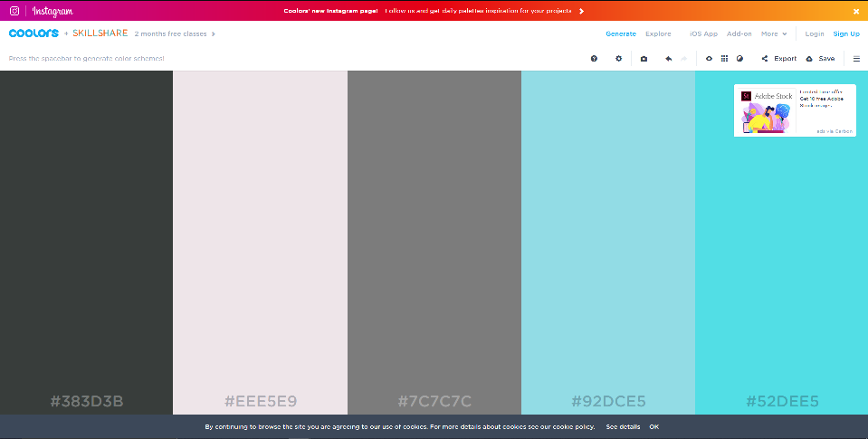This screenshot has width=868, height=439.
Task: Open the hamburger menu on the right
Action: [x=856, y=59]
